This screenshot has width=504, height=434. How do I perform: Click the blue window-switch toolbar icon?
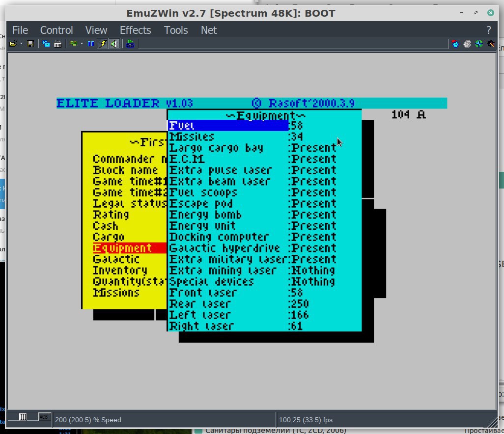[x=46, y=44]
